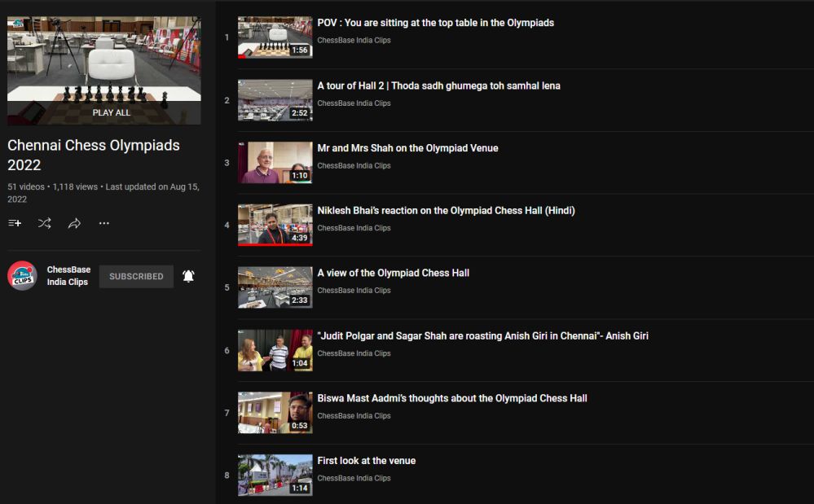Open A view of the Olympiad Chess Hall thumbnail

[275, 287]
